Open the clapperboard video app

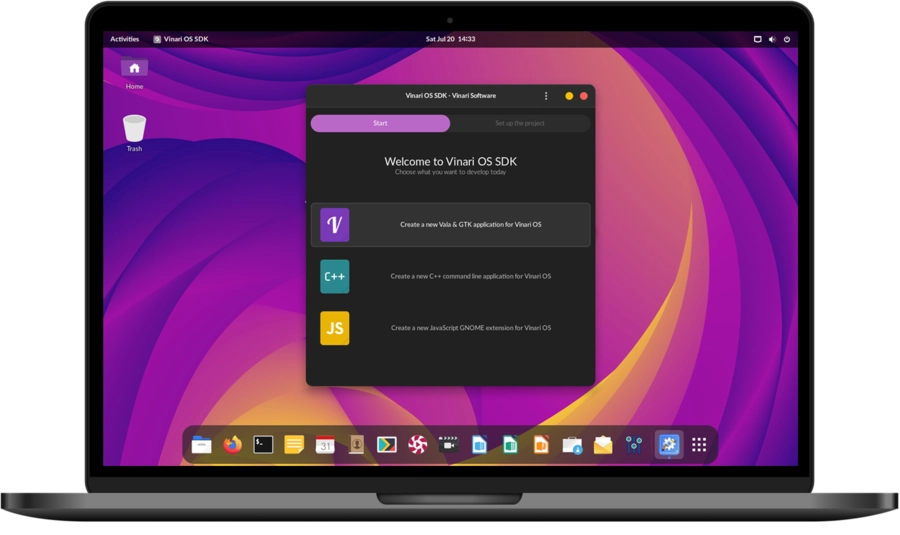coord(449,444)
